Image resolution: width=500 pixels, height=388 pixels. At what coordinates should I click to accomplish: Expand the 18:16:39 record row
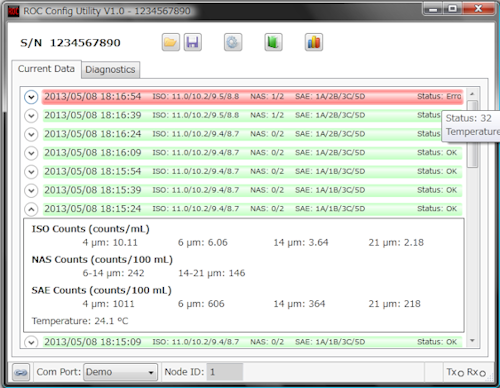point(31,116)
